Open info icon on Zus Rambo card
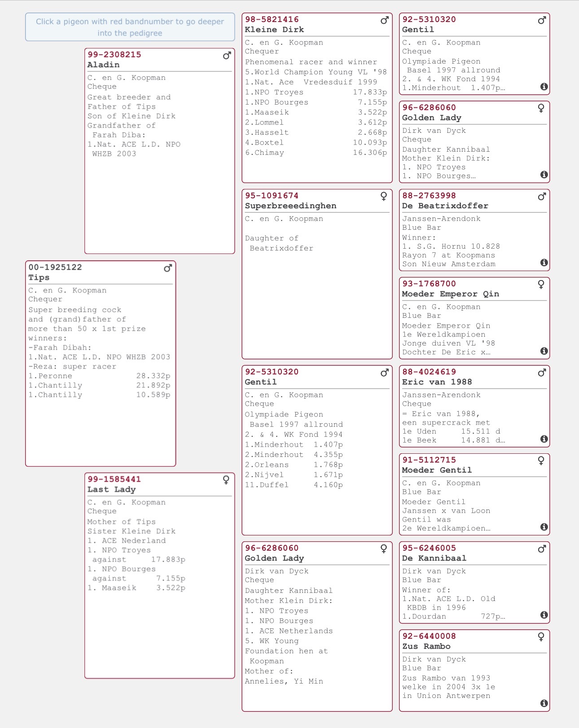 tap(544, 703)
